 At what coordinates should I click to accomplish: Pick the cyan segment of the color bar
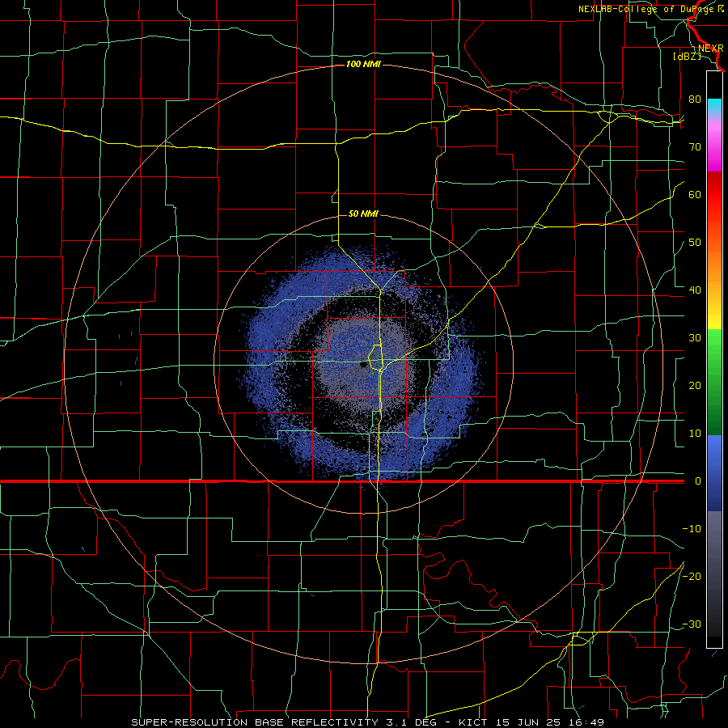point(714,106)
